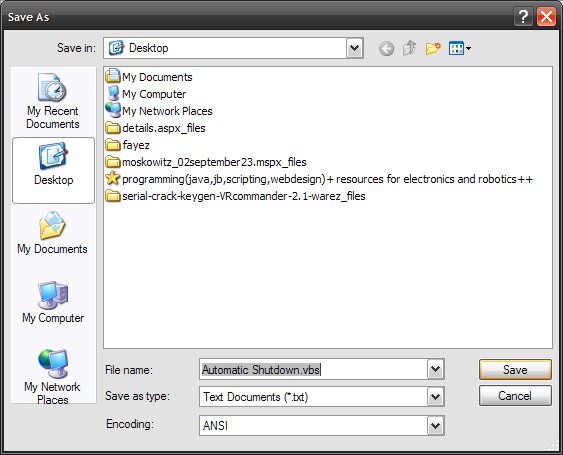Click the 'My Documents' text in list
The width and height of the screenshot is (563, 455).
157,77
